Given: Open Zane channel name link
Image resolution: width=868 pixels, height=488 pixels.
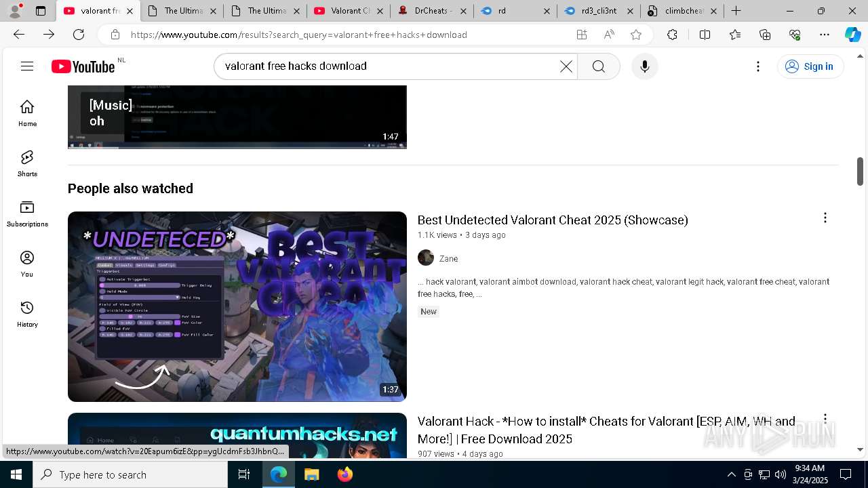Looking at the screenshot, I should [x=448, y=258].
